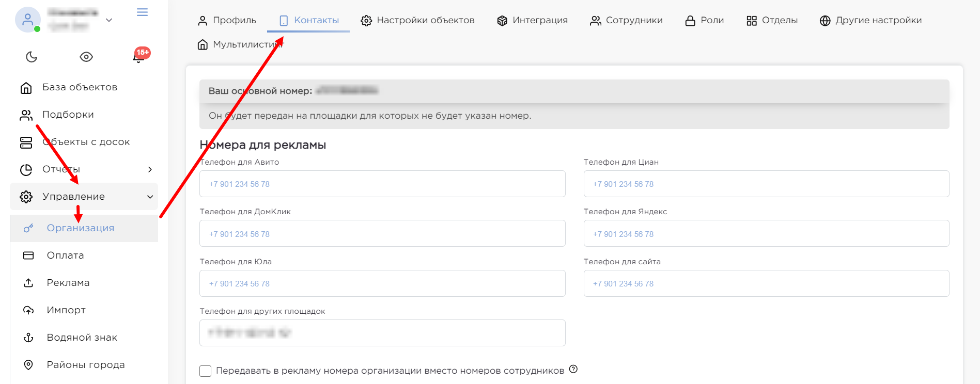Enable passing organization numbers to ads checkbox
980x384 pixels.
pyautogui.click(x=206, y=371)
